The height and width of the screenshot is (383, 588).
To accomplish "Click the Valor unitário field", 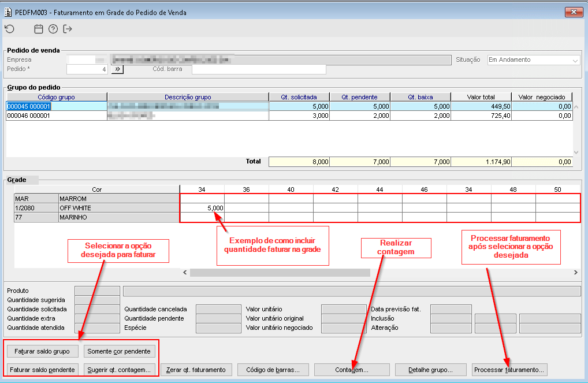I will pyautogui.click(x=344, y=309).
